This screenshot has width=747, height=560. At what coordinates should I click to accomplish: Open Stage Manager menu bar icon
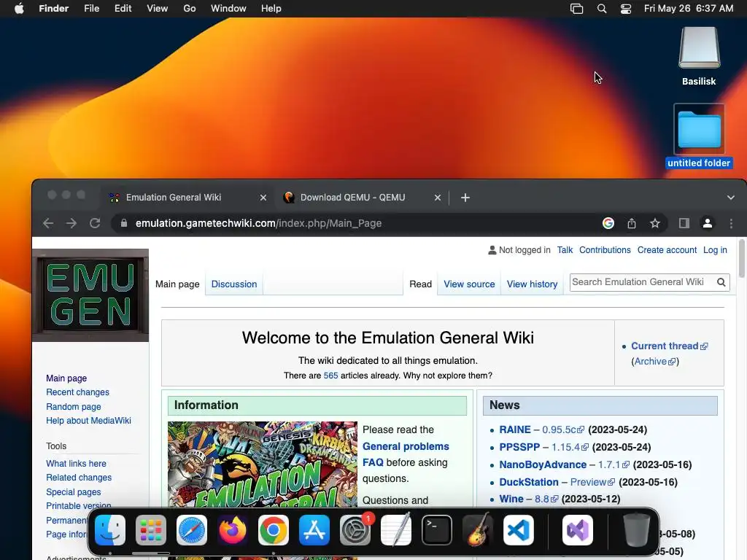point(576,9)
